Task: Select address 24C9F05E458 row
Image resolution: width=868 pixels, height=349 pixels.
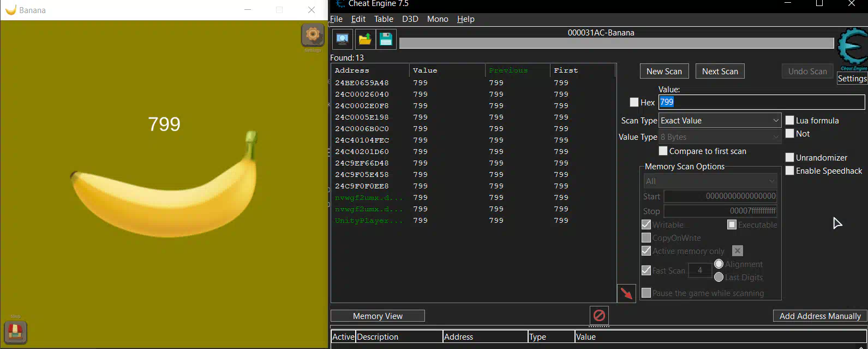Action: click(474, 175)
